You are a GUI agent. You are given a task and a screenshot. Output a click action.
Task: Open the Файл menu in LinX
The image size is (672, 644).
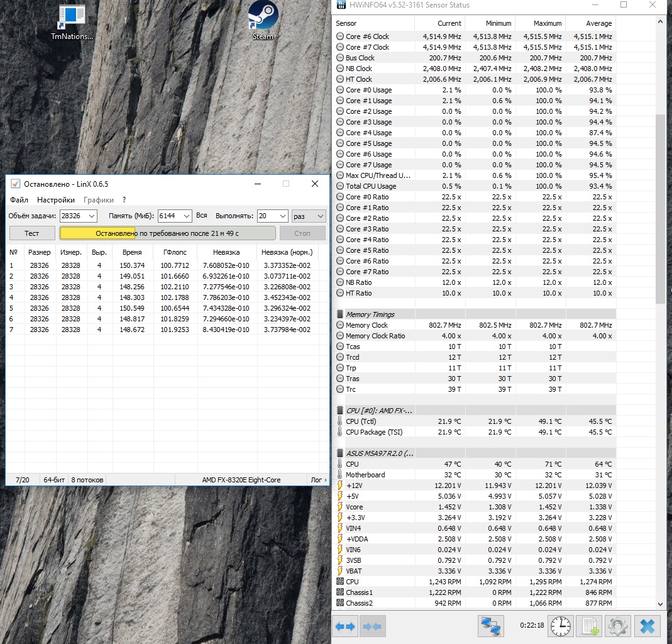click(19, 200)
